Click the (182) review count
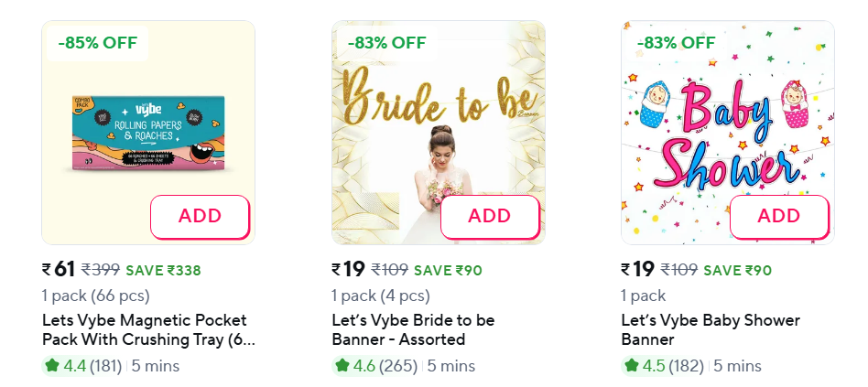The width and height of the screenshot is (868, 387). pos(687,366)
